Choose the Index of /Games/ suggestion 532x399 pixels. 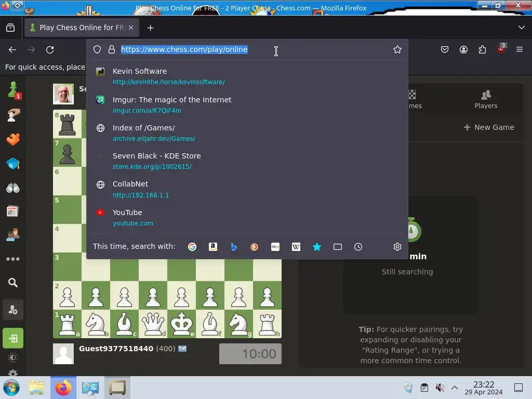pyautogui.click(x=247, y=133)
